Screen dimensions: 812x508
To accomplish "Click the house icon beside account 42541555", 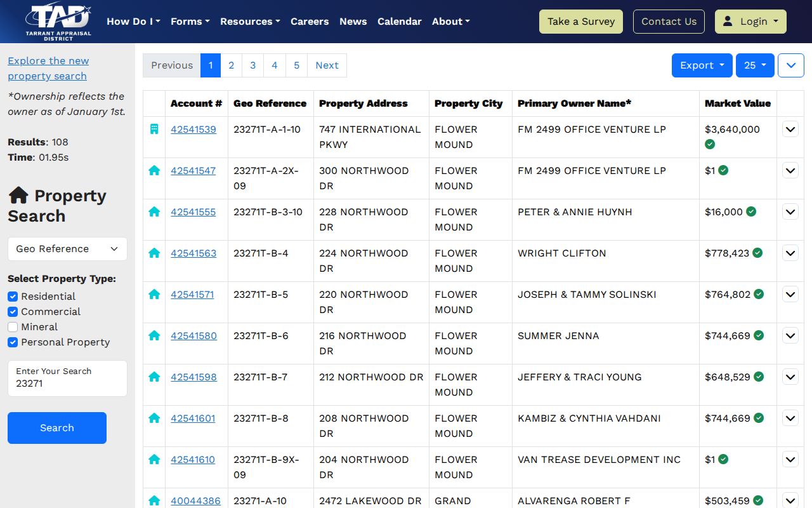I will [154, 212].
